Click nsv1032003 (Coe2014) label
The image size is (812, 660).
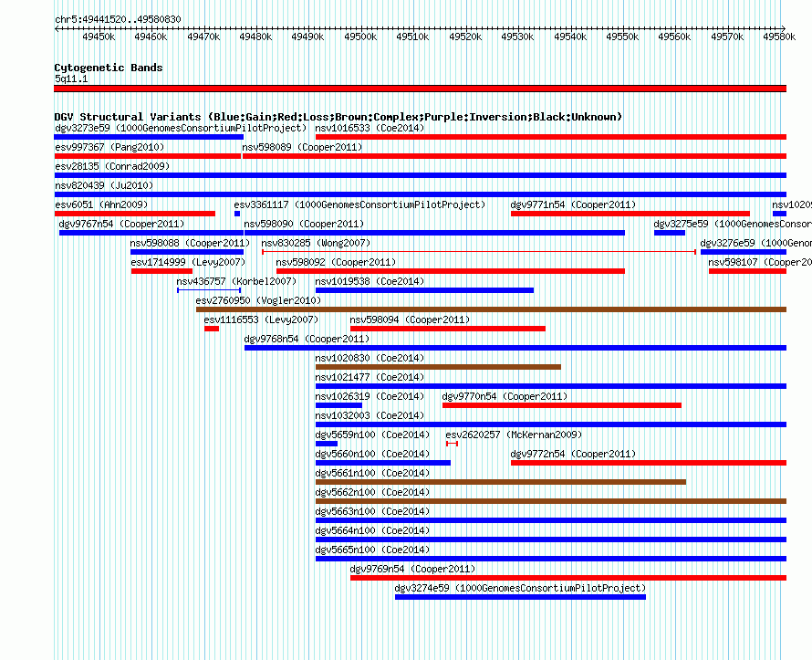click(370, 415)
